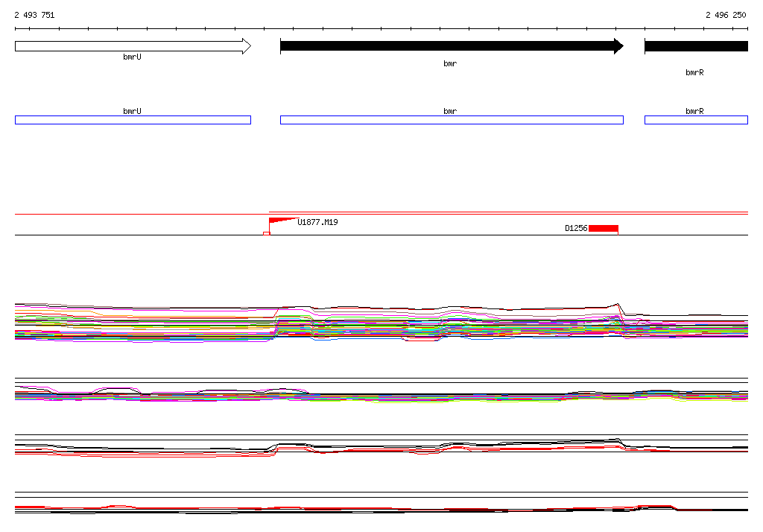Click the U1877.M19 text label
Image resolution: width=763 pixels, height=532 pixels.
coord(317,222)
